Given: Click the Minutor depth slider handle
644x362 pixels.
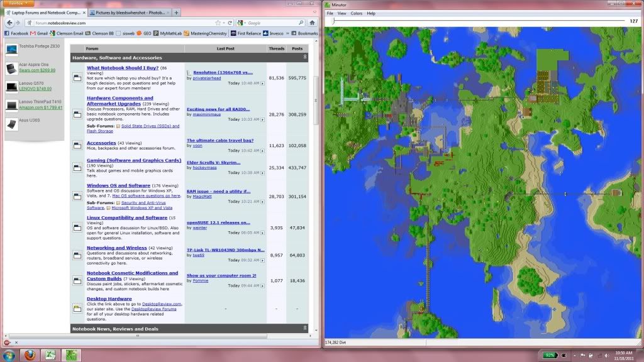Looking at the screenshot, I should point(333,21).
